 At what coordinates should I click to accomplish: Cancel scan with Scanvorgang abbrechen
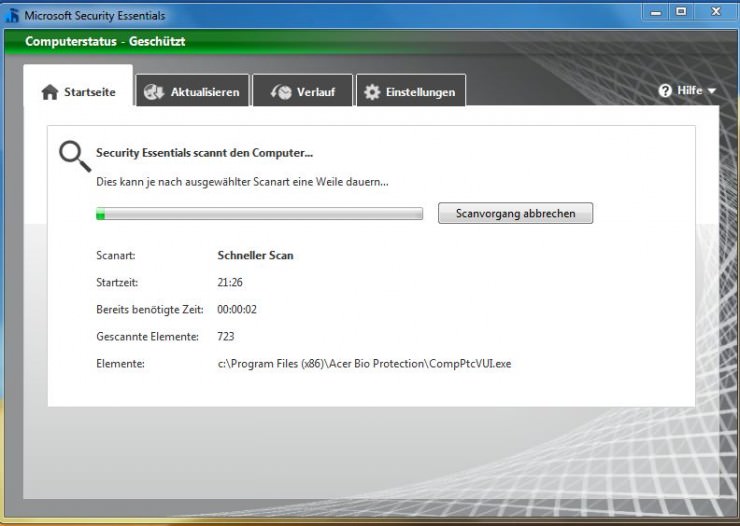[515, 213]
